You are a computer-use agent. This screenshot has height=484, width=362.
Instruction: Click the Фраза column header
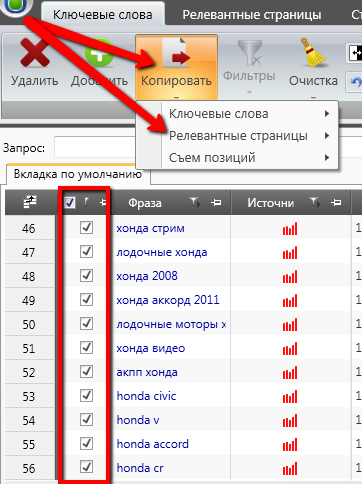click(145, 203)
